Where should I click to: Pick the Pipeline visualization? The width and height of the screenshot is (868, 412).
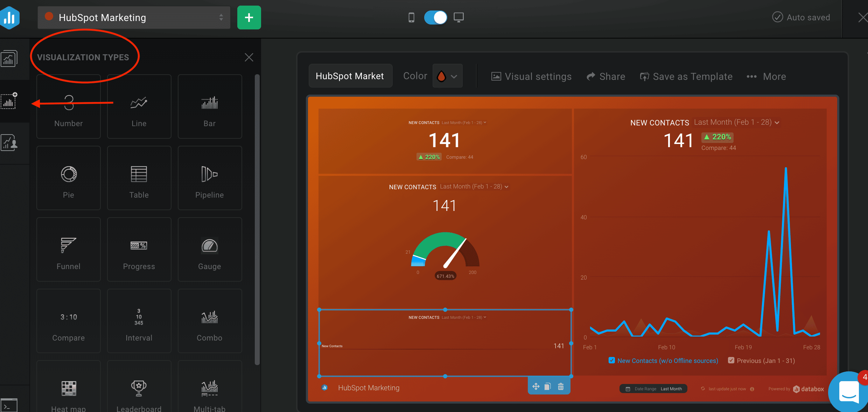tap(210, 178)
